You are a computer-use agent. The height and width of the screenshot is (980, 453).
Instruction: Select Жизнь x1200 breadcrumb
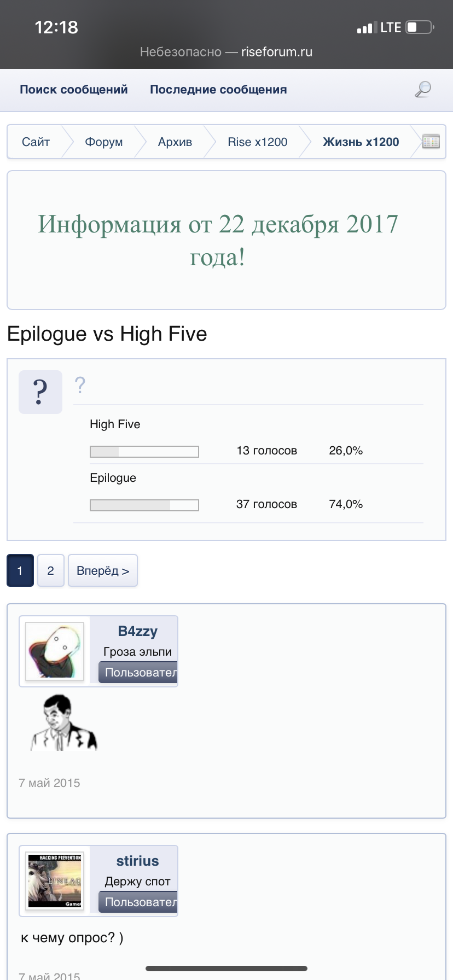click(x=361, y=142)
